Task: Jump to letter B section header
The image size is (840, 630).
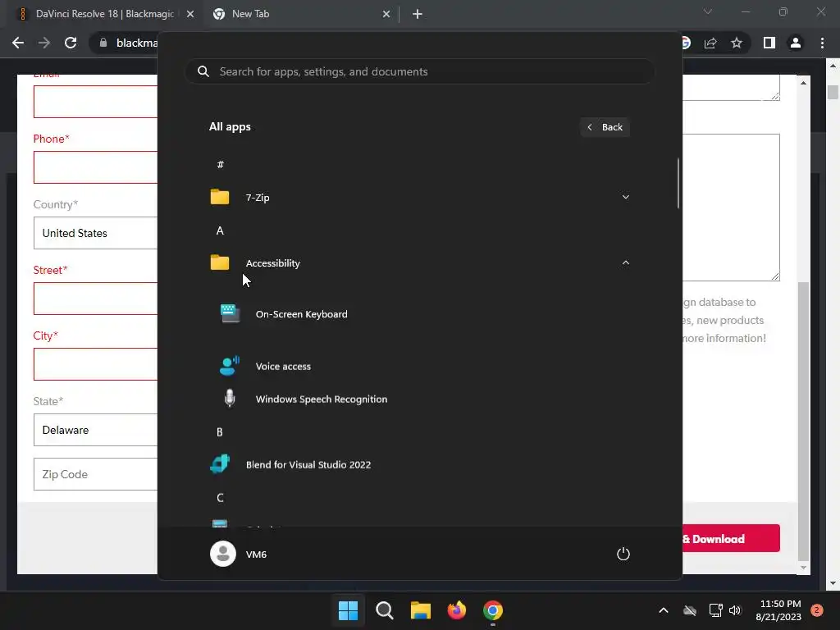Action: click(x=220, y=431)
